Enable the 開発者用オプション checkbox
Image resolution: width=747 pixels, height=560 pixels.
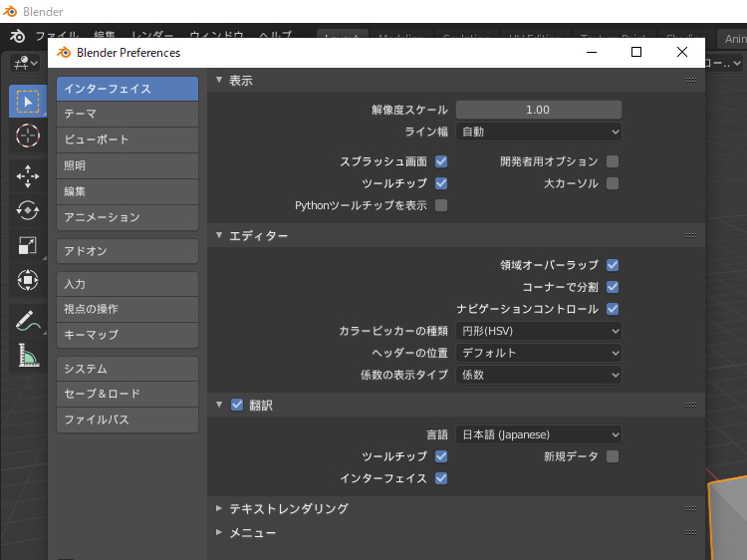pos(613,161)
